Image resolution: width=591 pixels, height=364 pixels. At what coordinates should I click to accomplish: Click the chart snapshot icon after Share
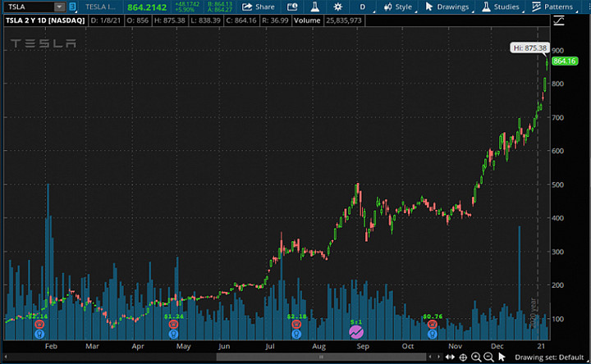pos(292,7)
